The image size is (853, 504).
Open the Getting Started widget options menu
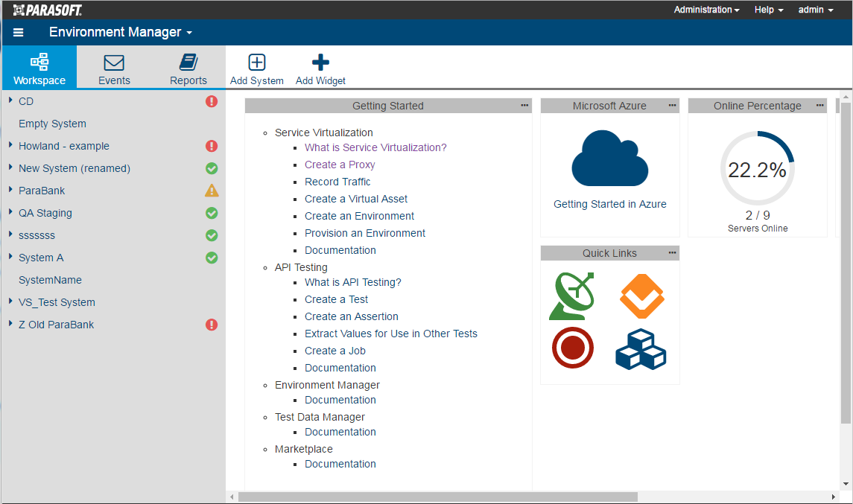[x=524, y=106]
